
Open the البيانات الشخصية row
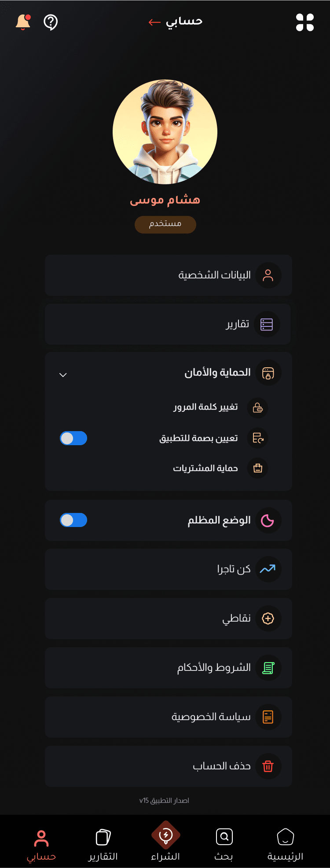pos(169,275)
